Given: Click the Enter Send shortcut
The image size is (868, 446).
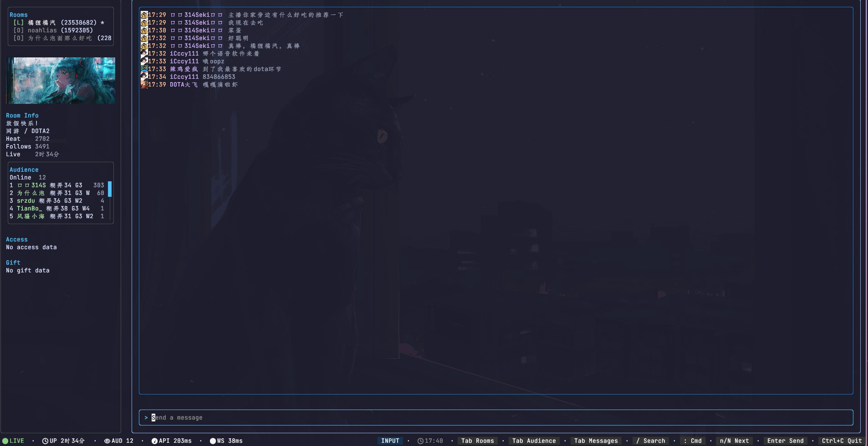Looking at the screenshot, I should [785, 441].
